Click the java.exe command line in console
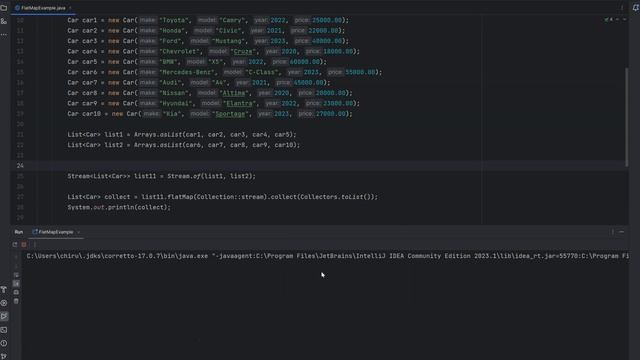This screenshot has width=640, height=360. pyautogui.click(x=327, y=256)
